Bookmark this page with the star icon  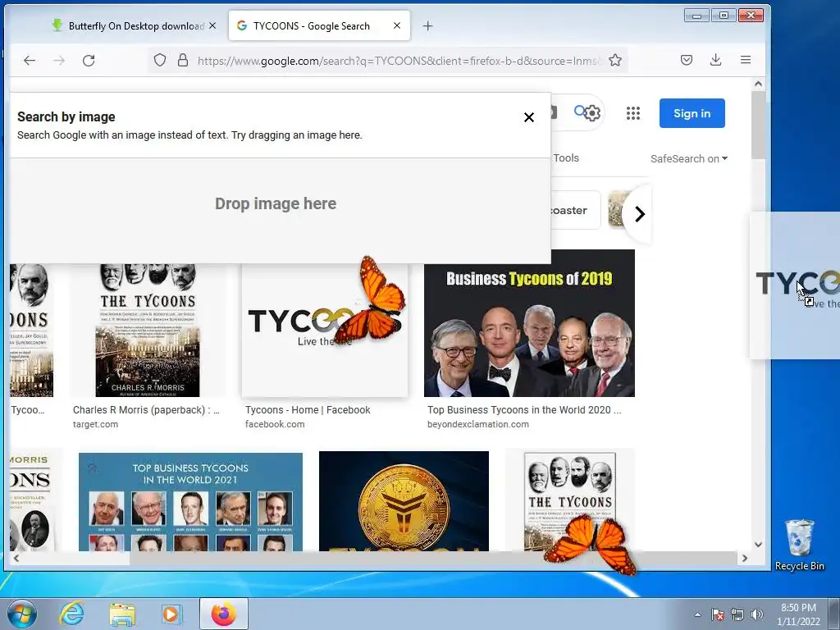615,60
